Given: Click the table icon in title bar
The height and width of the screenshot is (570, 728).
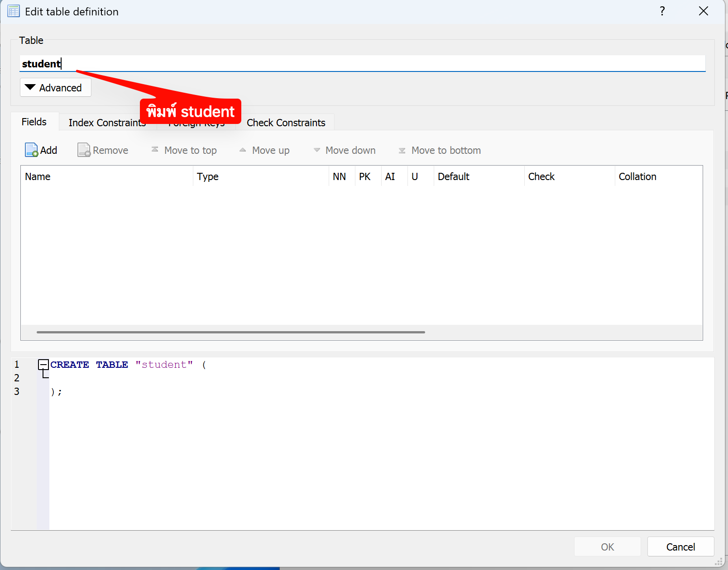Looking at the screenshot, I should (x=14, y=11).
